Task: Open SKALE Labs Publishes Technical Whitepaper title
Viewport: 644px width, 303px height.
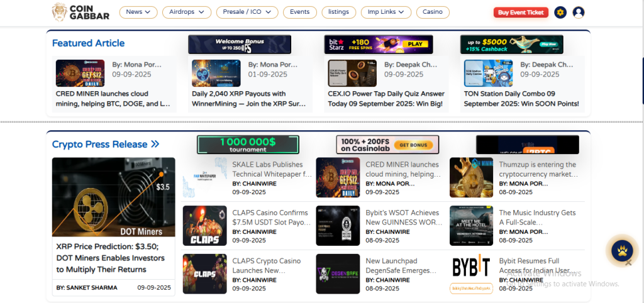Action: coord(272,169)
